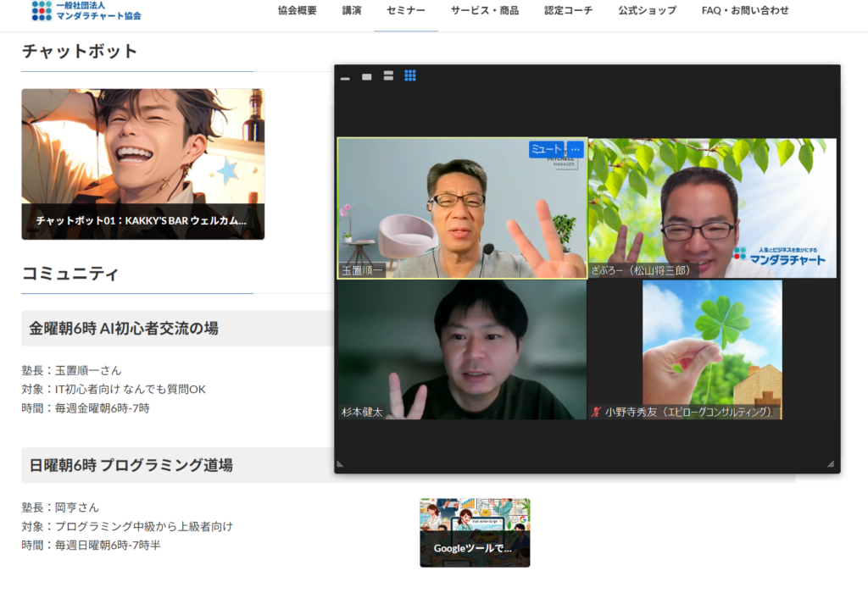Screen dimensions: 868x604
Task: Click the マンダラチャート協会 logo in header
Action: pos(86,11)
